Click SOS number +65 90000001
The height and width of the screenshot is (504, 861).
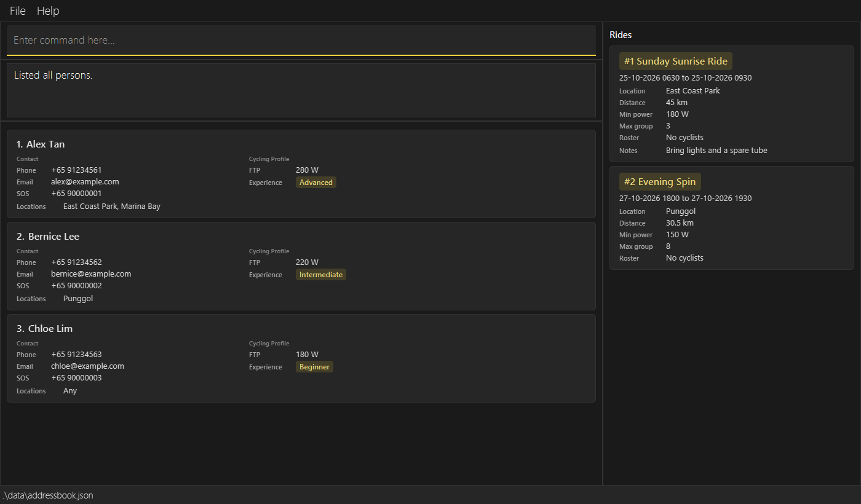[x=76, y=194]
